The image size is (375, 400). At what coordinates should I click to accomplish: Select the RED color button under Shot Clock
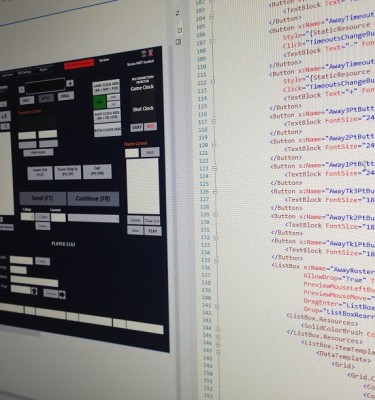pos(150,127)
